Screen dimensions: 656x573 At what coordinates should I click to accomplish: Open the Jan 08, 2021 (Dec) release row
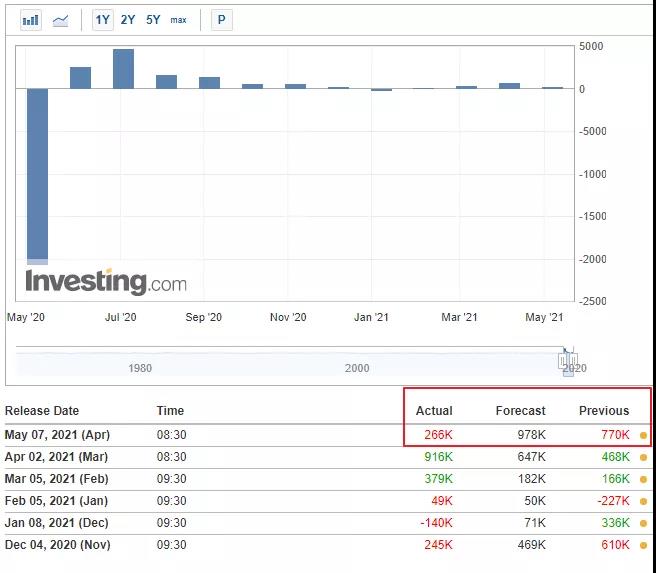pyautogui.click(x=57, y=523)
